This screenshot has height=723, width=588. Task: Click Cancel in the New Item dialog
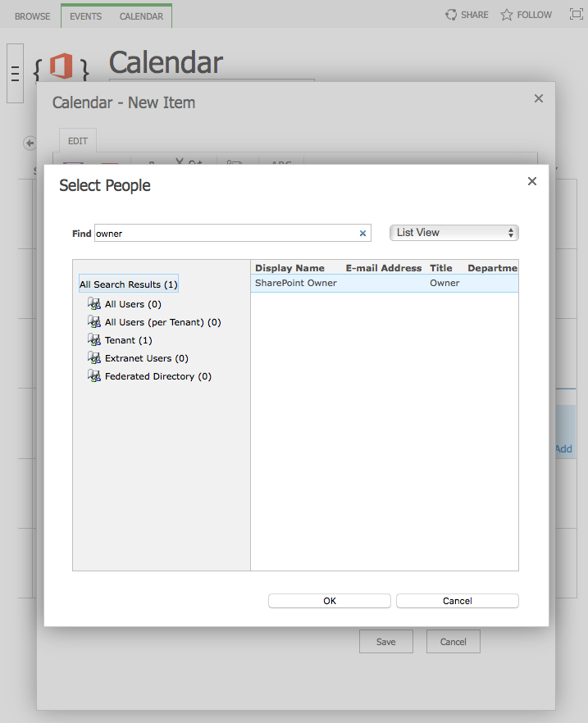454,642
